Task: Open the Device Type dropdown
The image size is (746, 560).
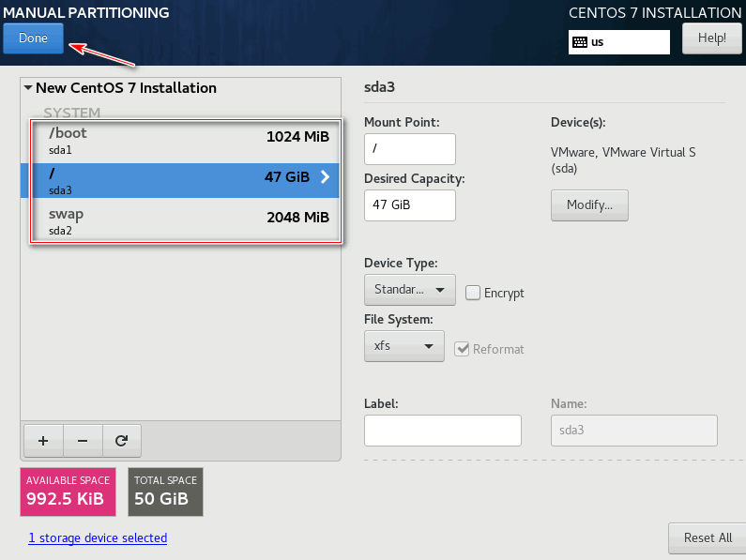Action: coord(410,289)
